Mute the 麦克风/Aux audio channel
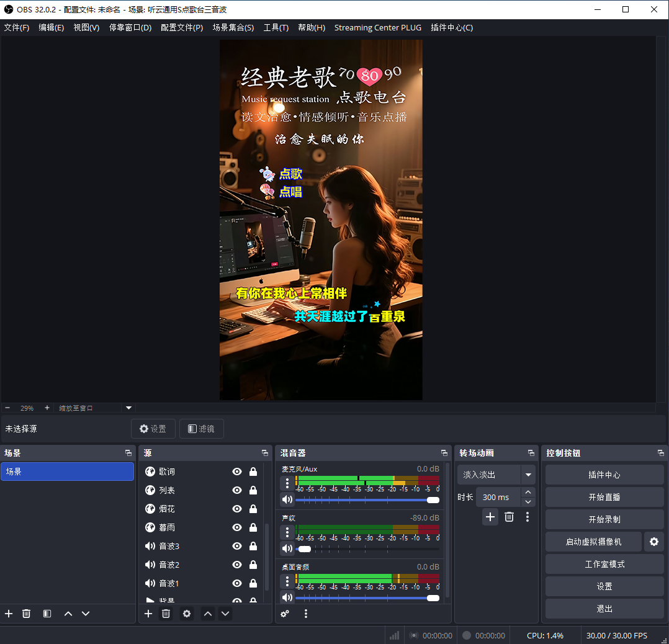 [x=287, y=499]
